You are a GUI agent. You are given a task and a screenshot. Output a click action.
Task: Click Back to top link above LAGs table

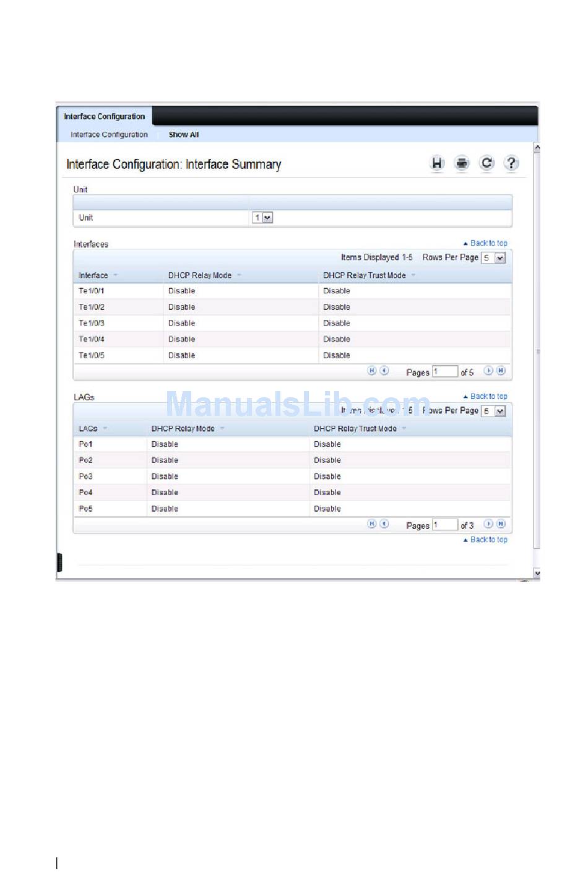click(486, 397)
